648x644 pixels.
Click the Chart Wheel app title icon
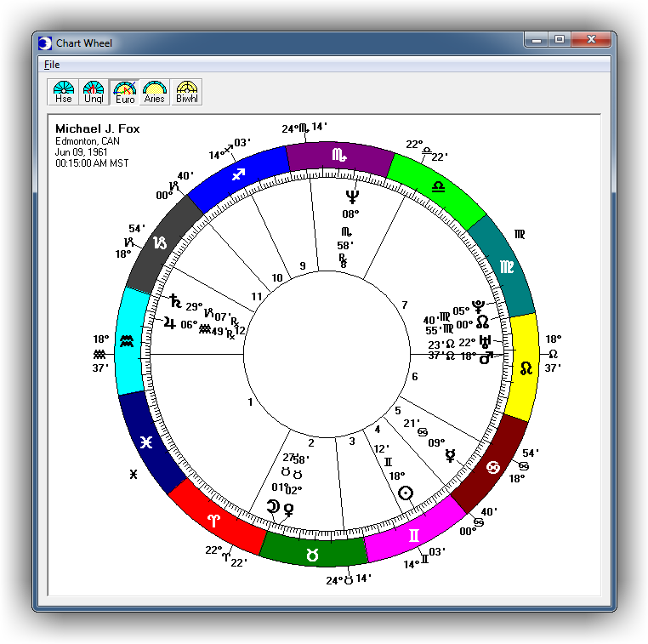(x=44, y=43)
